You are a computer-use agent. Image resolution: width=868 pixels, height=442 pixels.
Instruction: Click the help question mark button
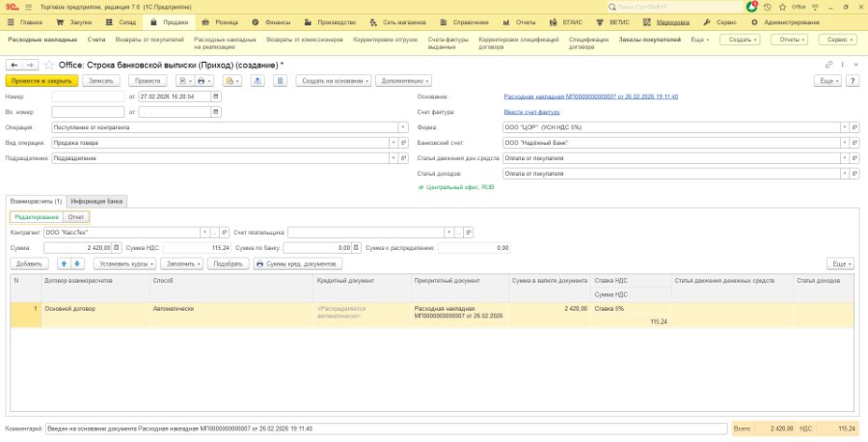click(853, 81)
